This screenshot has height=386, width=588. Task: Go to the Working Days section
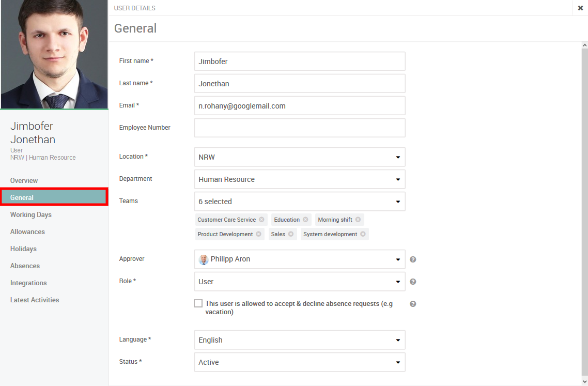coord(31,214)
